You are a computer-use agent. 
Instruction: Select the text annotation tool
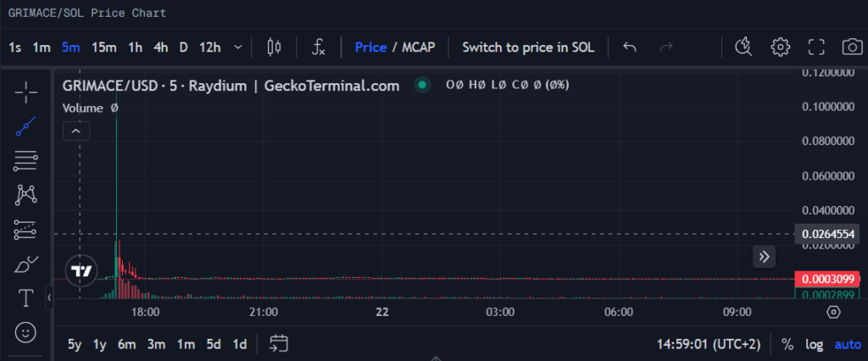pos(26,298)
